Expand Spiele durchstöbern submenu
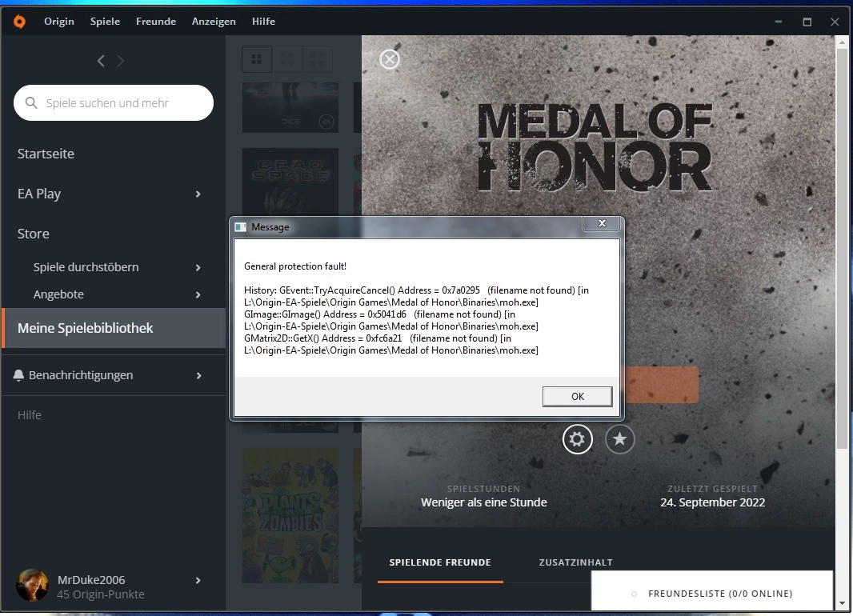Viewport: 853px width, 616px height. click(198, 267)
